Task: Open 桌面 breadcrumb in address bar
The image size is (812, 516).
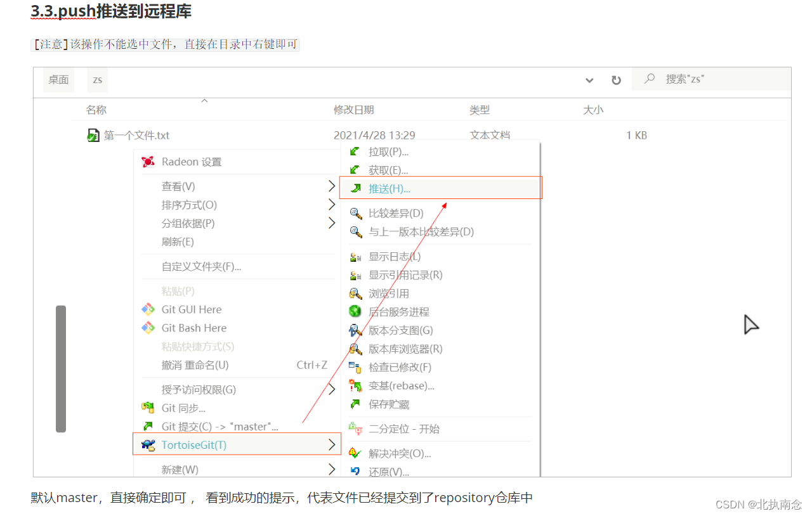Action: (58, 80)
